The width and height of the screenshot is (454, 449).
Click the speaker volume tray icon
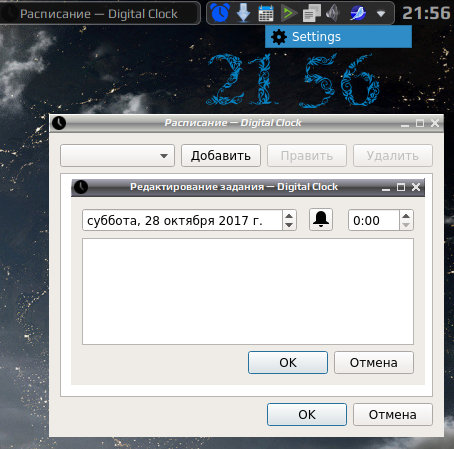point(333,13)
